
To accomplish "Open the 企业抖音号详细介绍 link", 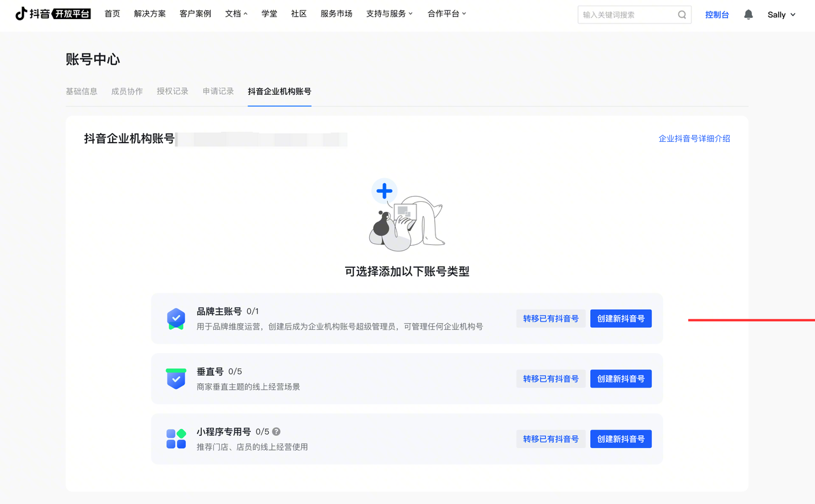I will click(694, 139).
